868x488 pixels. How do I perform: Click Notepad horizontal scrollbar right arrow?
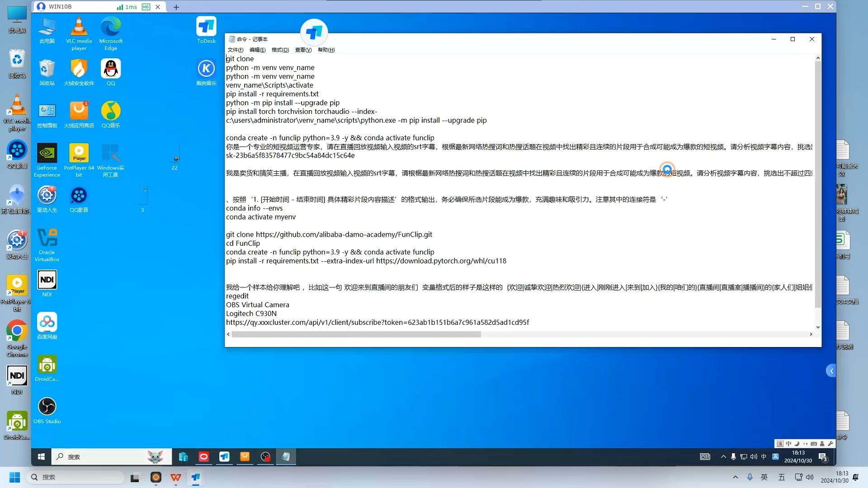[x=811, y=334]
